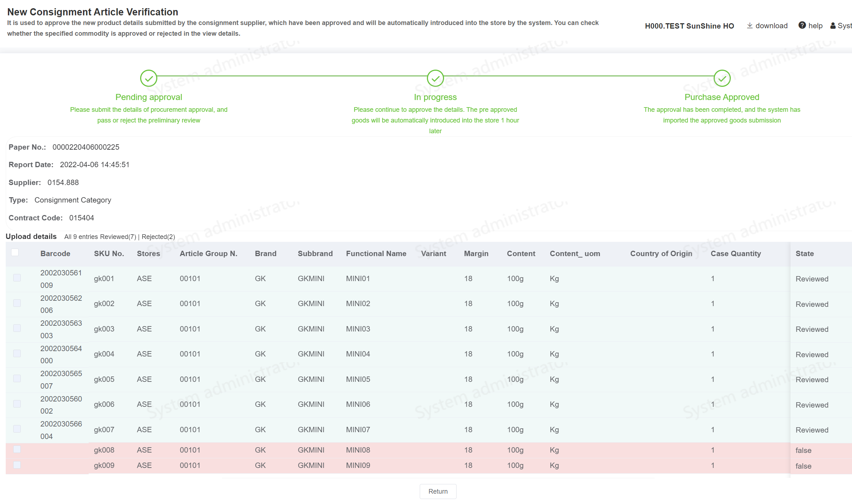The width and height of the screenshot is (852, 504).
Task: Click the download arrow icon
Action: click(x=750, y=26)
